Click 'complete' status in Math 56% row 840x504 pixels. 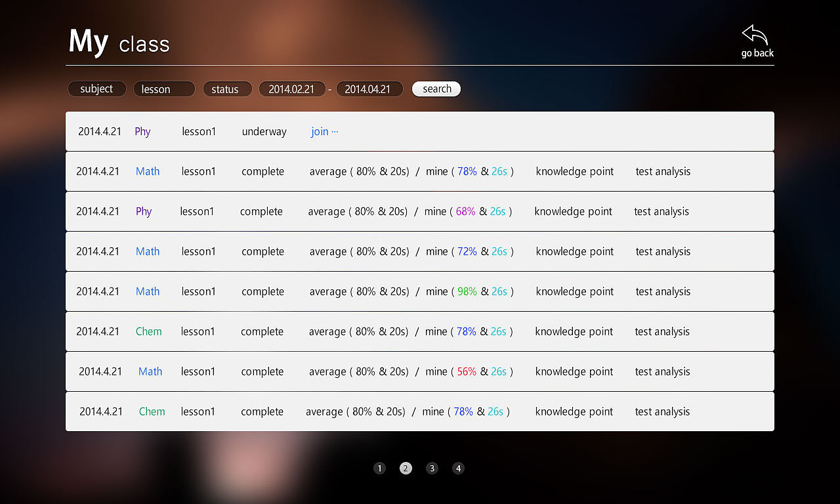click(x=262, y=372)
